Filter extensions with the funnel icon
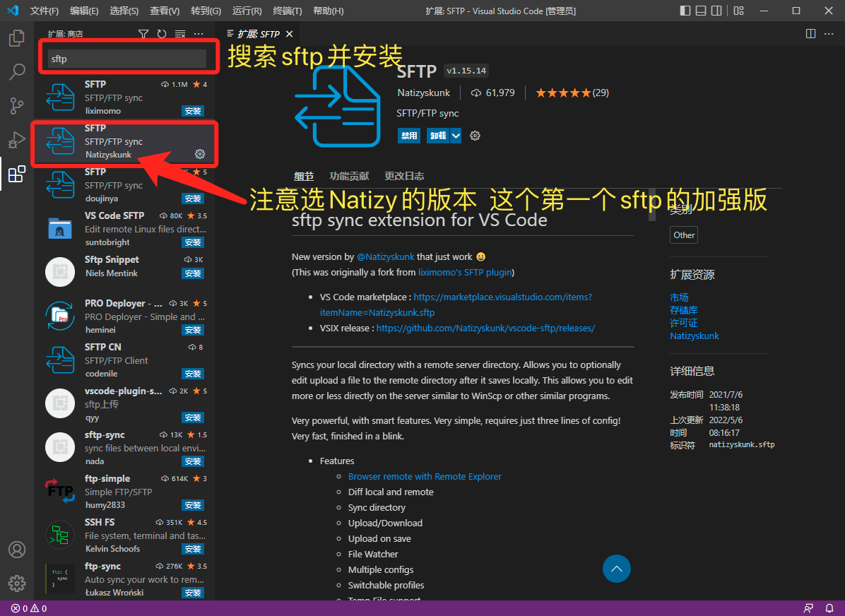The image size is (845, 616). tap(143, 34)
